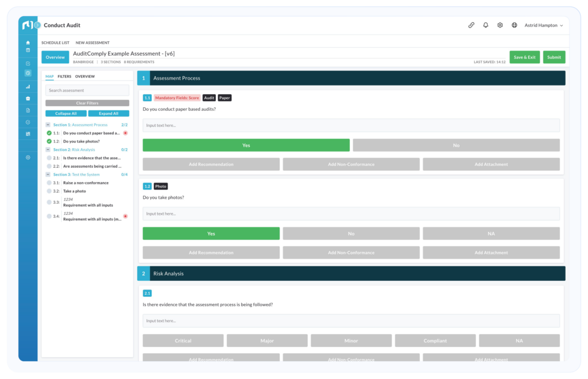Collapse Section 1 Assessment Process in map
Screen dimensions: 588x379
48,125
